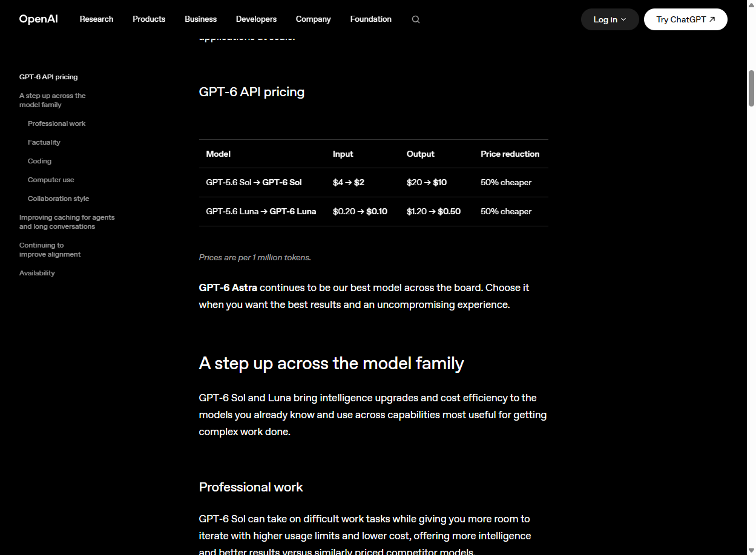
Task: Jump to Coding section link
Action: pos(40,161)
